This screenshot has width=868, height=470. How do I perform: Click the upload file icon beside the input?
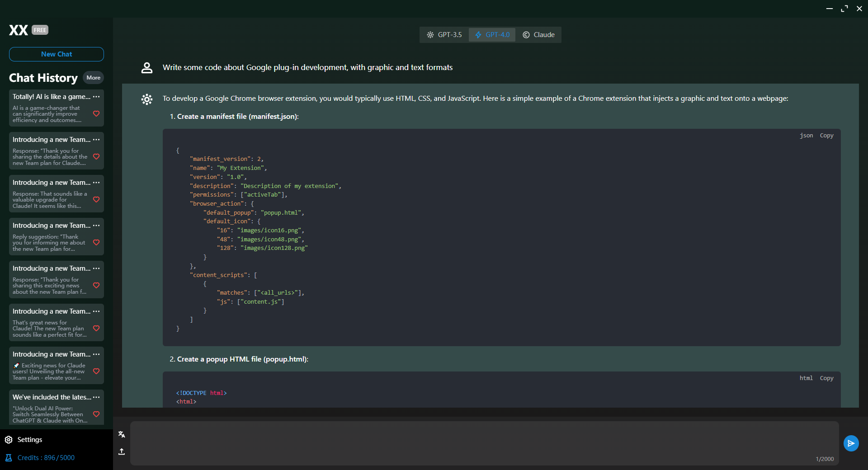[122, 451]
